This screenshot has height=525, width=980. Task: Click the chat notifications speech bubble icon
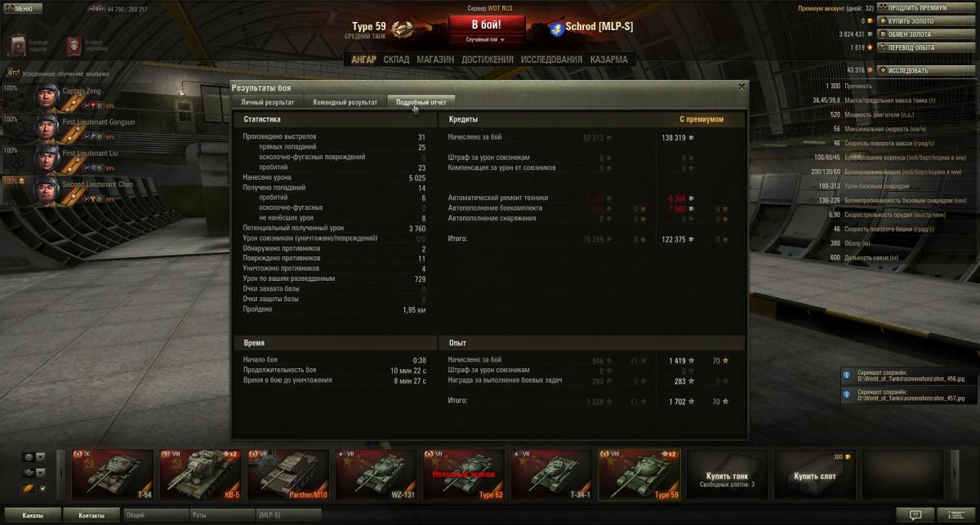[x=914, y=515]
